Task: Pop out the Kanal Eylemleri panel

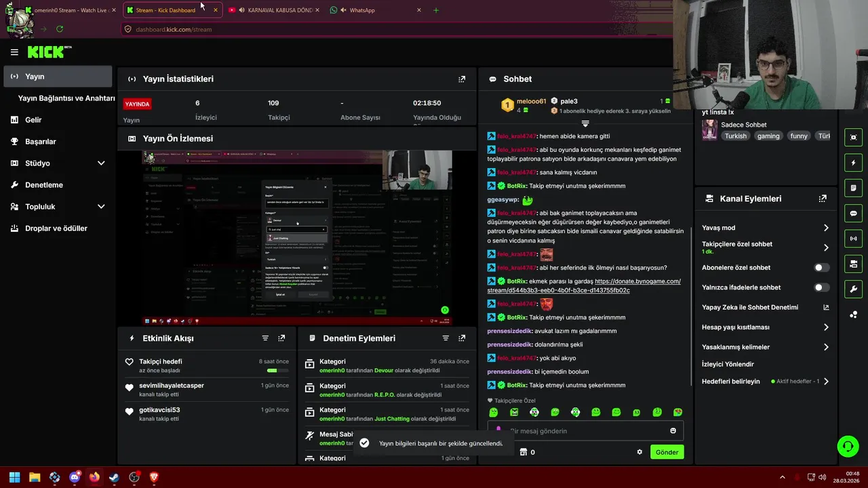Action: coord(823,199)
